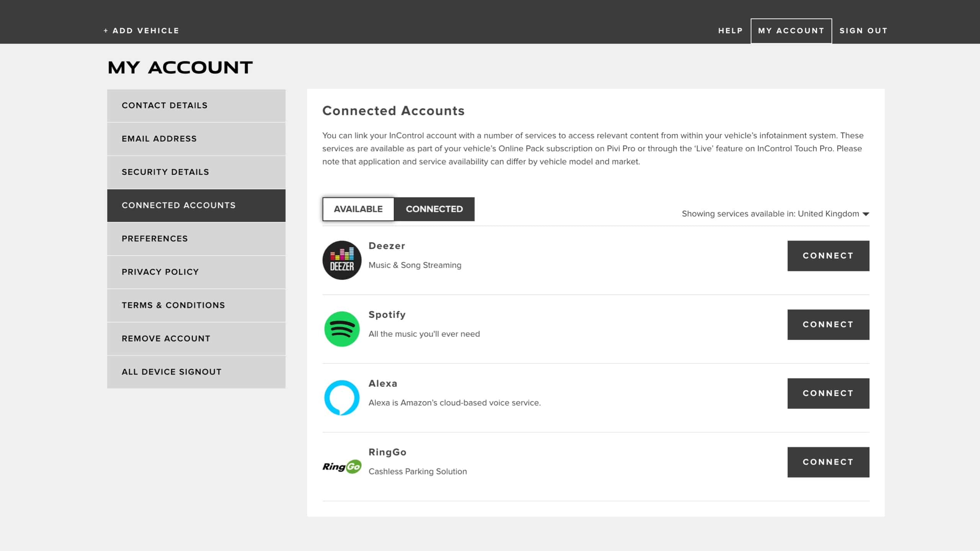Select the Available services tab

pos(358,209)
